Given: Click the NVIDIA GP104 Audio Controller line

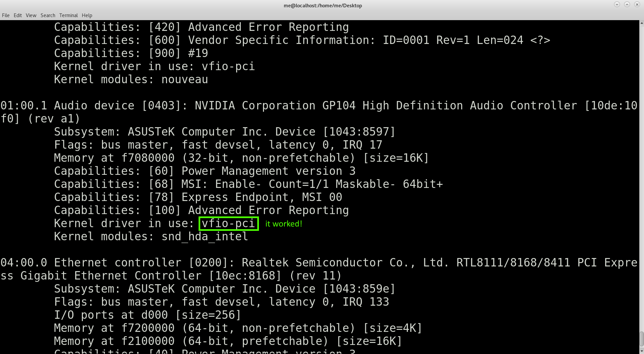Looking at the screenshot, I should tap(319, 105).
